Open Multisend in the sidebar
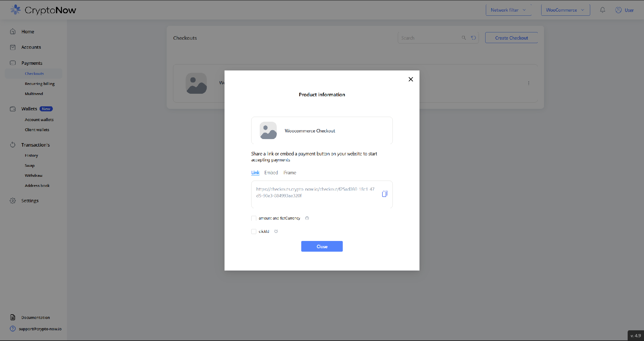 coord(34,94)
